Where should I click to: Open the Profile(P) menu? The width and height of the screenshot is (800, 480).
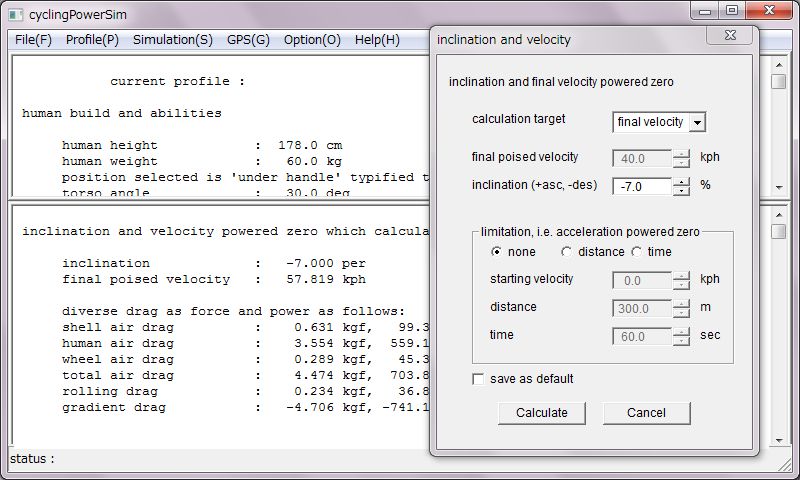[x=92, y=40]
